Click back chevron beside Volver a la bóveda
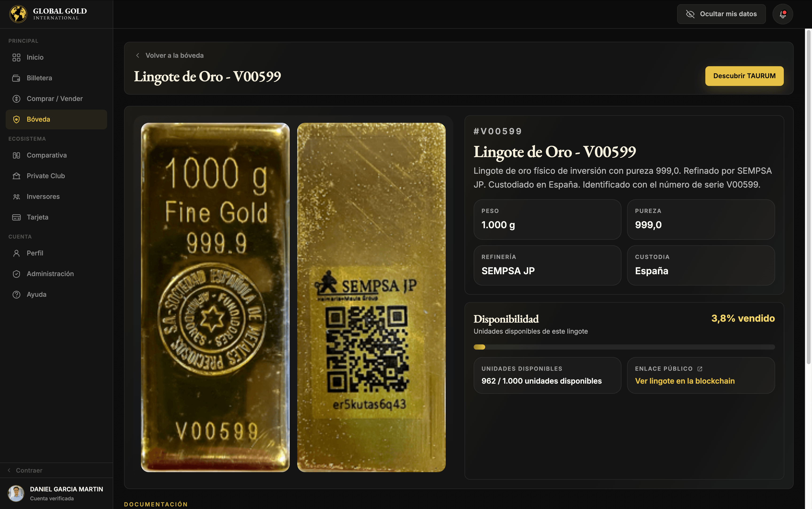 coord(137,56)
